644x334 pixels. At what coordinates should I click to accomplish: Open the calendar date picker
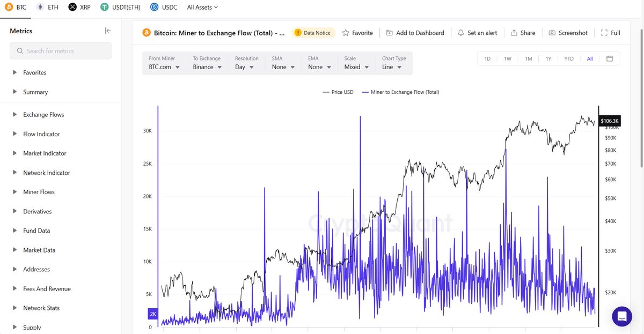tap(610, 59)
